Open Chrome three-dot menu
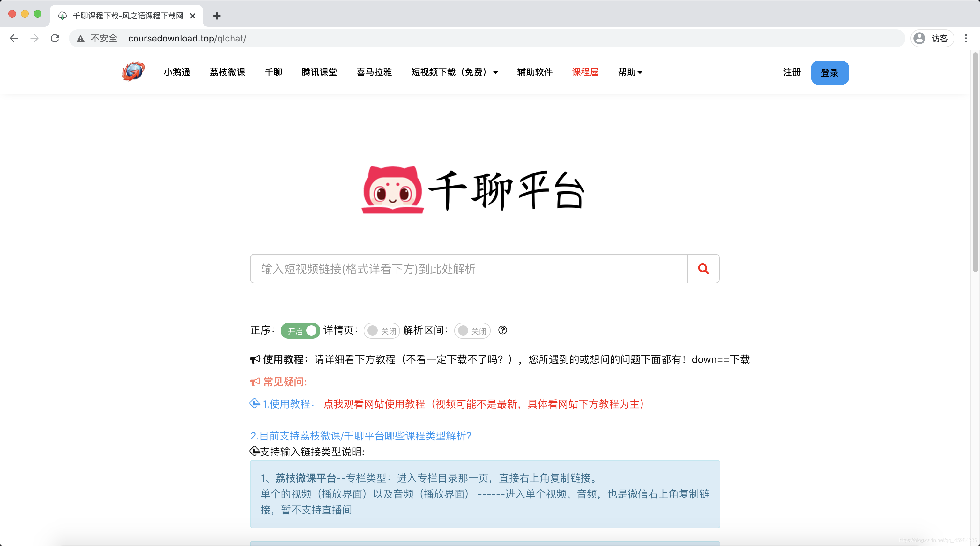 [966, 38]
